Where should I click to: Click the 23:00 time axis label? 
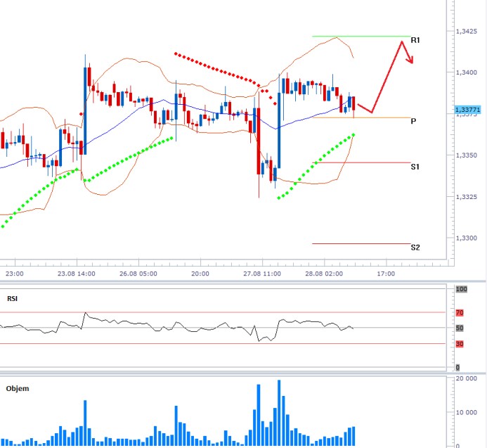15,274
